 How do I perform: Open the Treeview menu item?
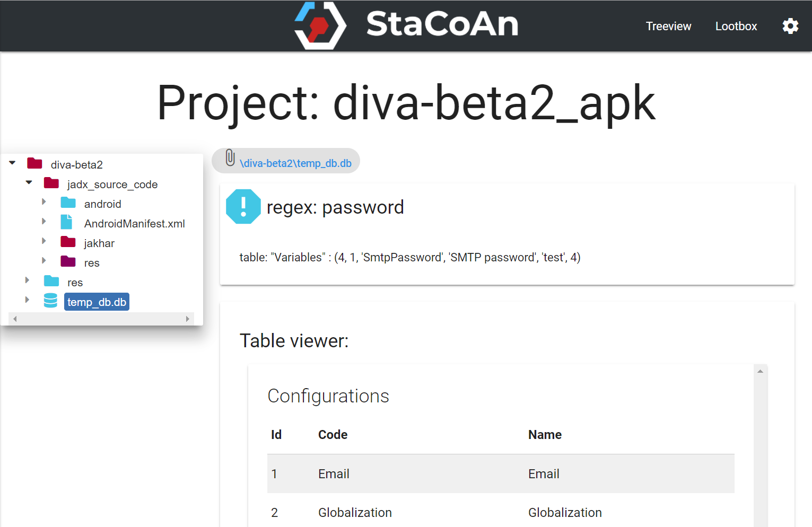pos(668,26)
